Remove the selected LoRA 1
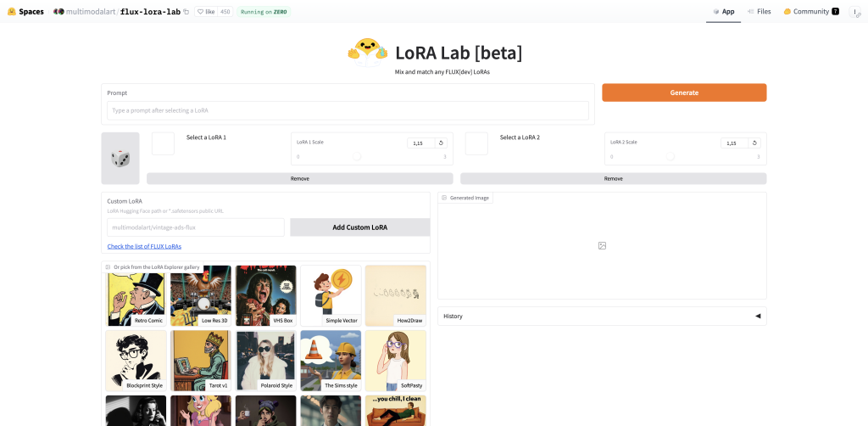 tap(299, 178)
